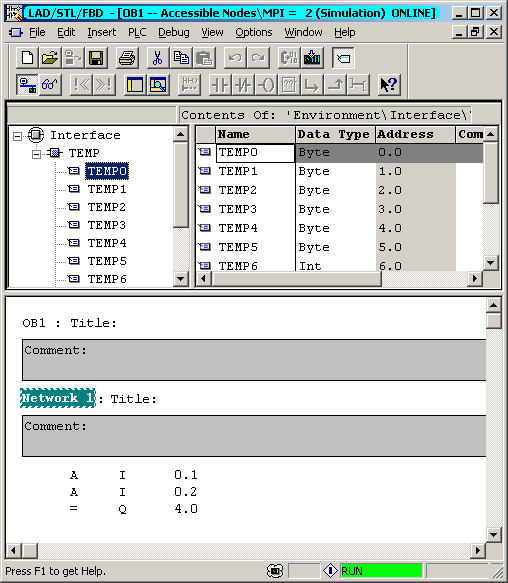Save the block with the floppy disk icon

click(96, 58)
